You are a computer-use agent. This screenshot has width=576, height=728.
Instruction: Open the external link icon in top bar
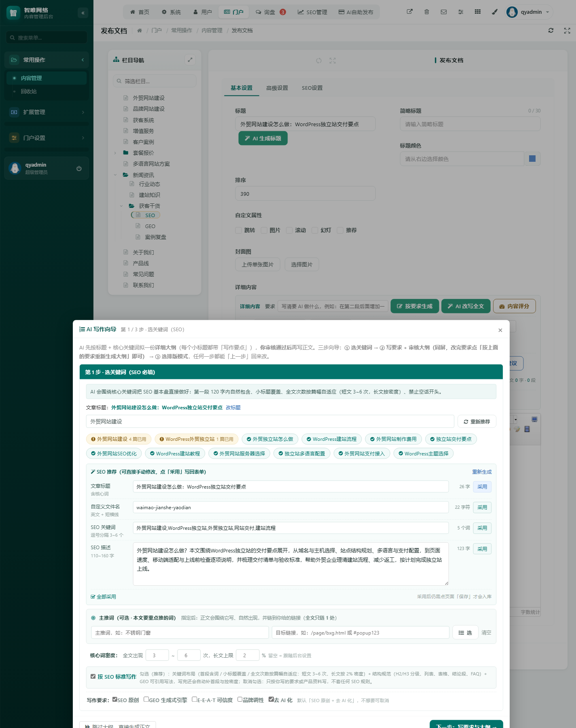tap(410, 12)
